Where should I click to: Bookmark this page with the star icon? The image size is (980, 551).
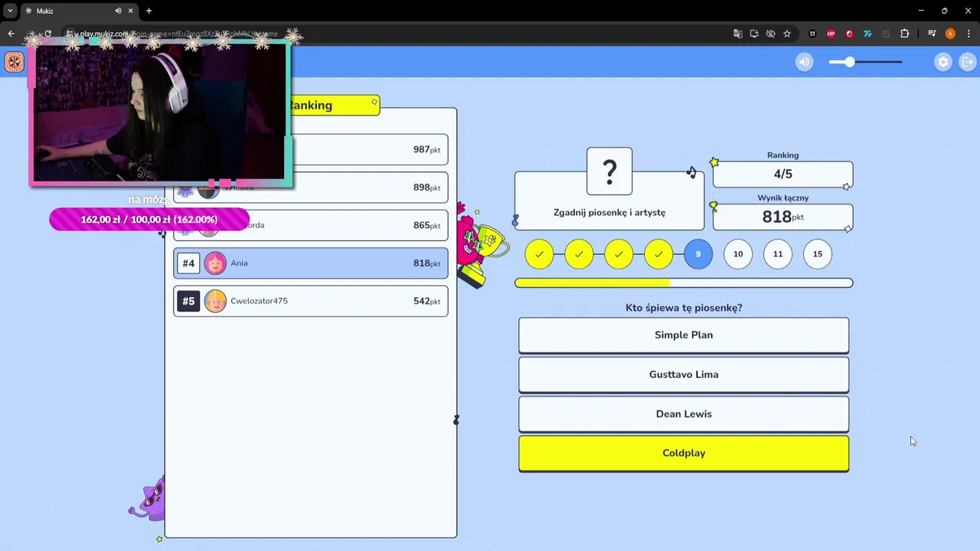787,34
